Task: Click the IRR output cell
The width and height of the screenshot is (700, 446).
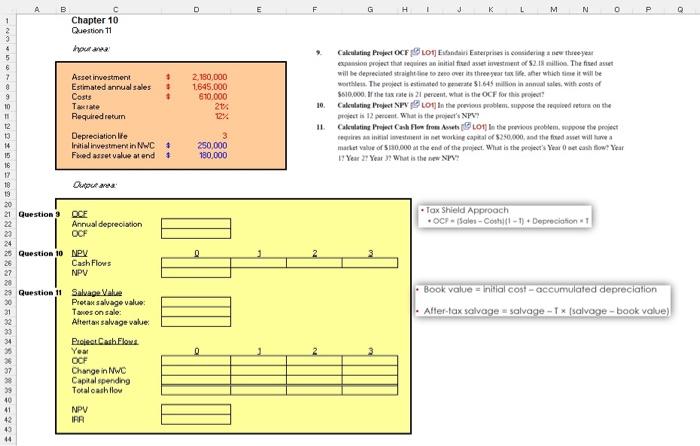Action: coord(196,419)
